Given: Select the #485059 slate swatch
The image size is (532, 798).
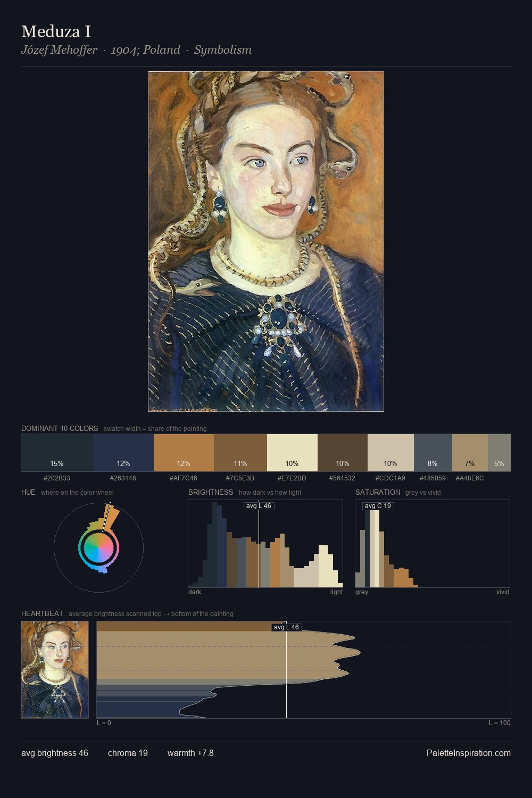Looking at the screenshot, I should pyautogui.click(x=433, y=453).
